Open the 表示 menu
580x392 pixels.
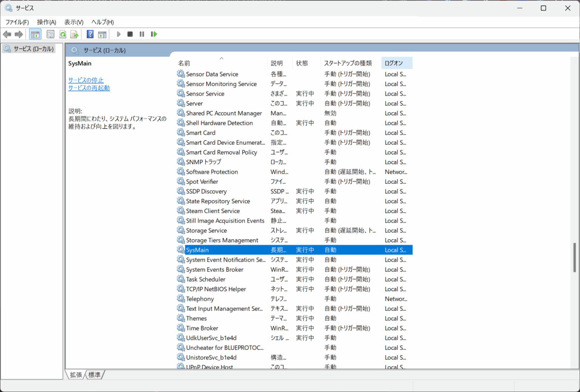pos(73,22)
